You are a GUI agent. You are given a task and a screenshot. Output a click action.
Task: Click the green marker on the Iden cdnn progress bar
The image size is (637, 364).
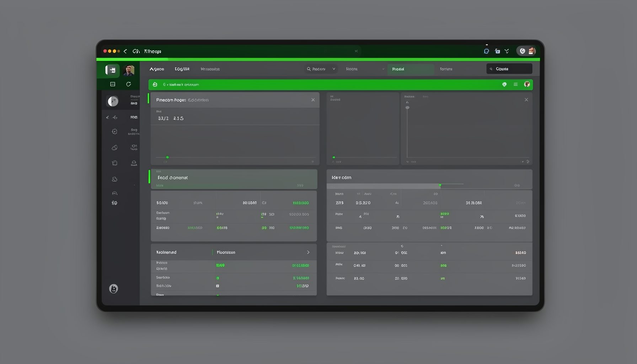point(440,185)
